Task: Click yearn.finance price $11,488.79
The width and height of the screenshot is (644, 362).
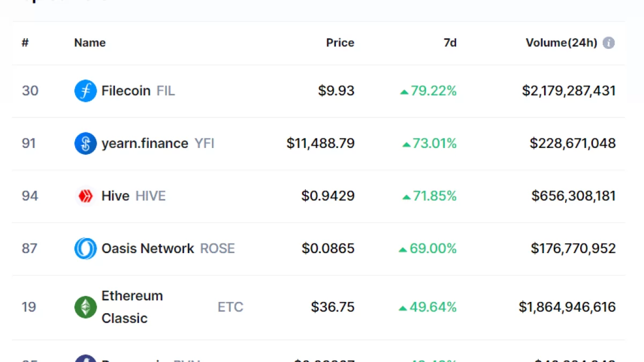Action: coord(320,143)
